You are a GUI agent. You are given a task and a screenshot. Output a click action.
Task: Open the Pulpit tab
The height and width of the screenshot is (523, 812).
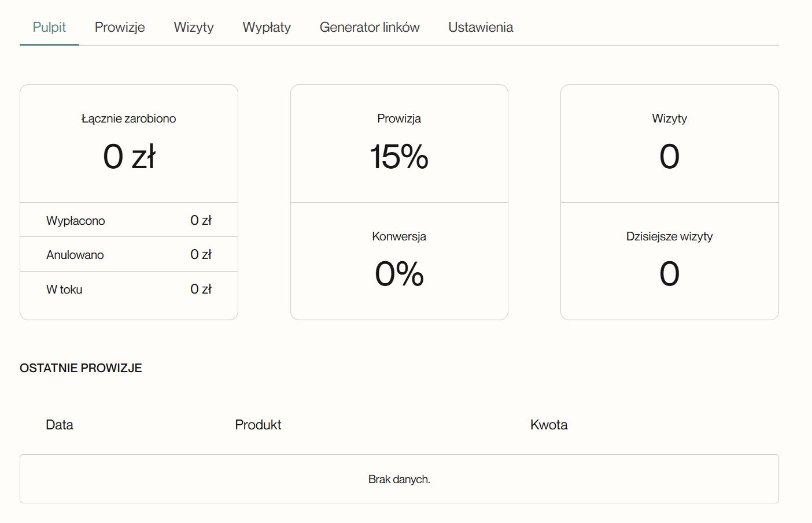pos(49,27)
